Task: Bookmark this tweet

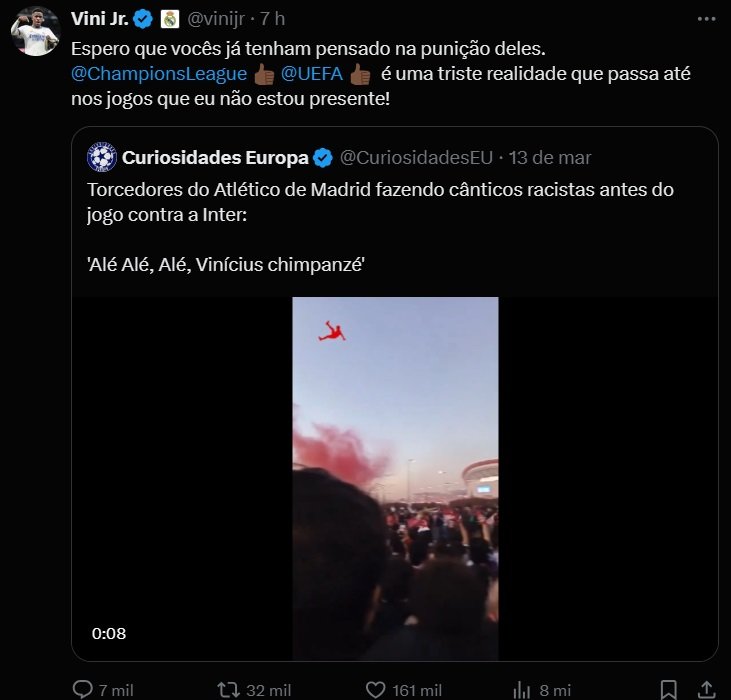Action: (668, 689)
